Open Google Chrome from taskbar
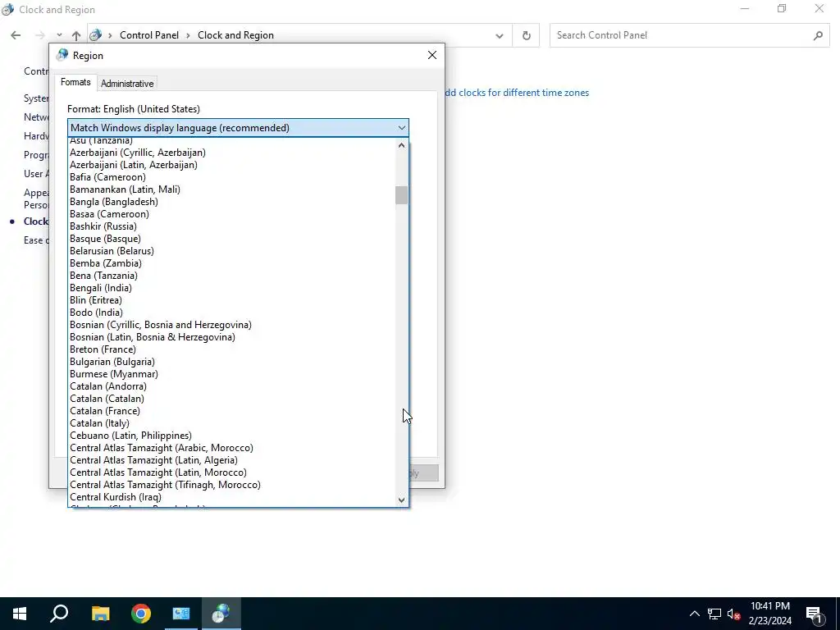 (x=141, y=614)
